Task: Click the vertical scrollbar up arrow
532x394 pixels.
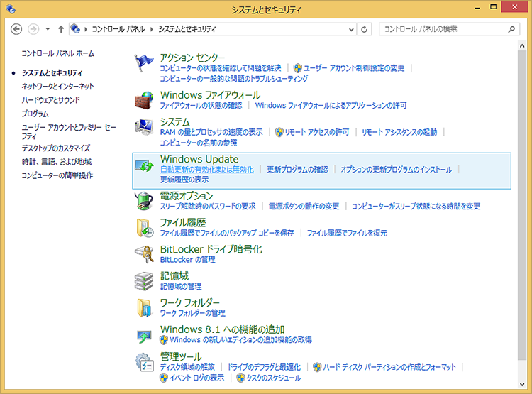Action: pyautogui.click(x=522, y=45)
